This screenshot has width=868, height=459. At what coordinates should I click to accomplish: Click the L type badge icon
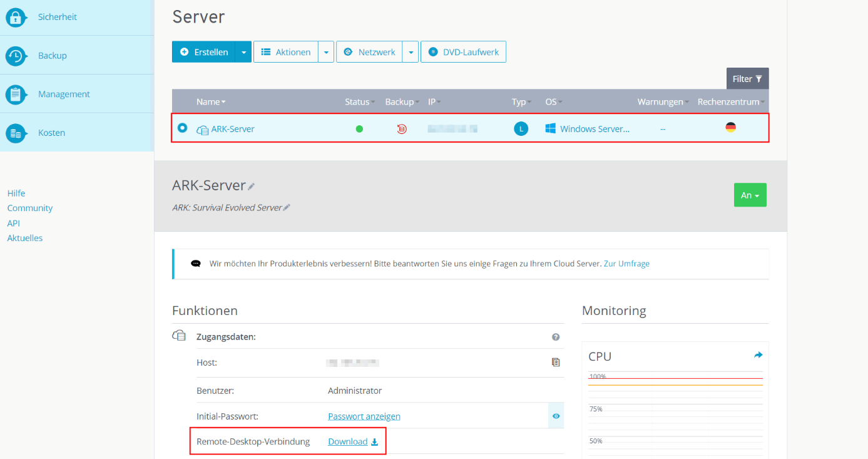[521, 129]
